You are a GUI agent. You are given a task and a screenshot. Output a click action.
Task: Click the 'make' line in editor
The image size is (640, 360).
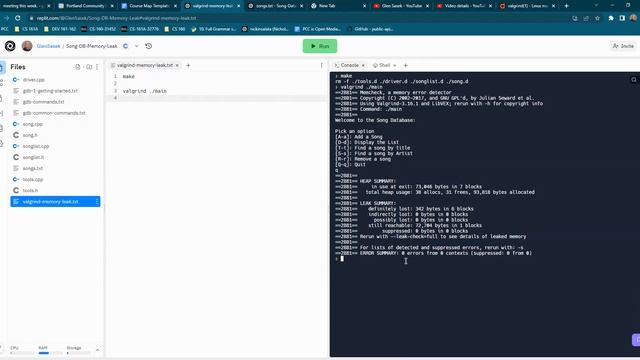click(x=129, y=76)
